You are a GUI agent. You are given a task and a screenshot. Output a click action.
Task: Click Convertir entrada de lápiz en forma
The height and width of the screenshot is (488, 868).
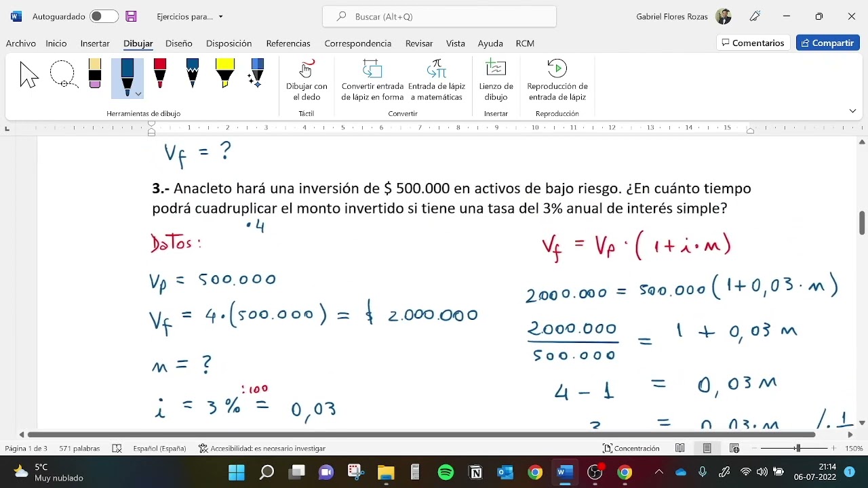[x=372, y=81]
